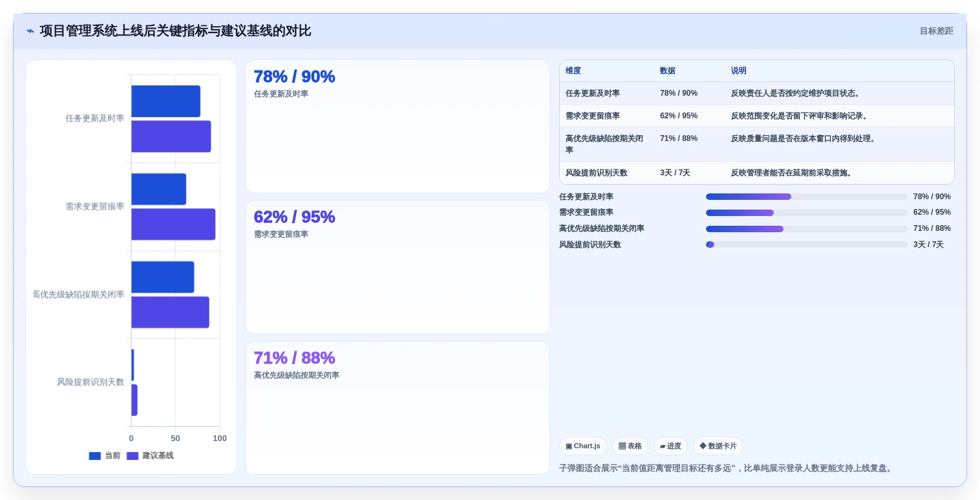Click value 62% / 95% beside the progress bar
This screenshot has width=980, height=500.
tap(932, 212)
